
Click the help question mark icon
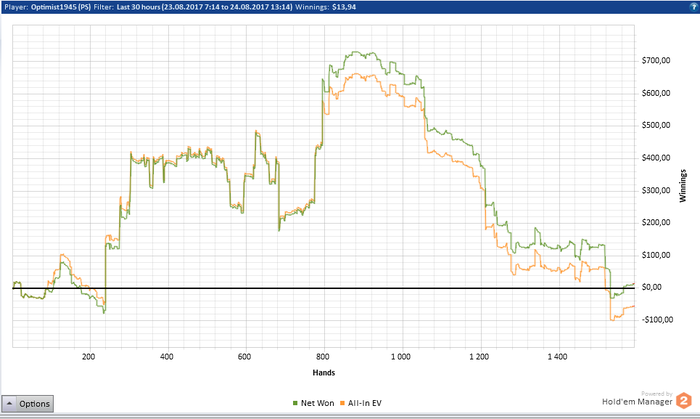[694, 7]
